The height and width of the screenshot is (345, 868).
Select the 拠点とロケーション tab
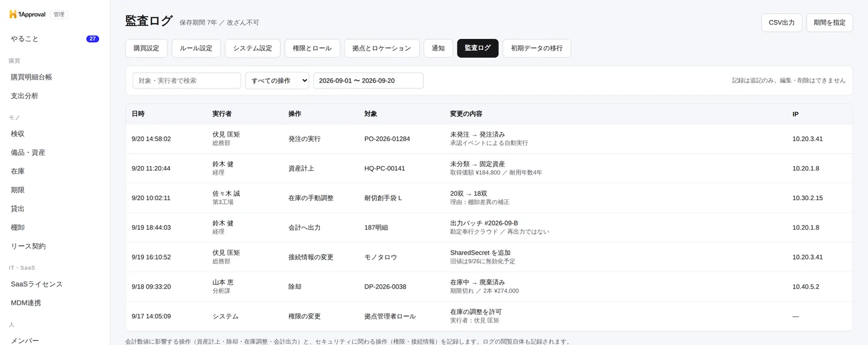(x=382, y=48)
